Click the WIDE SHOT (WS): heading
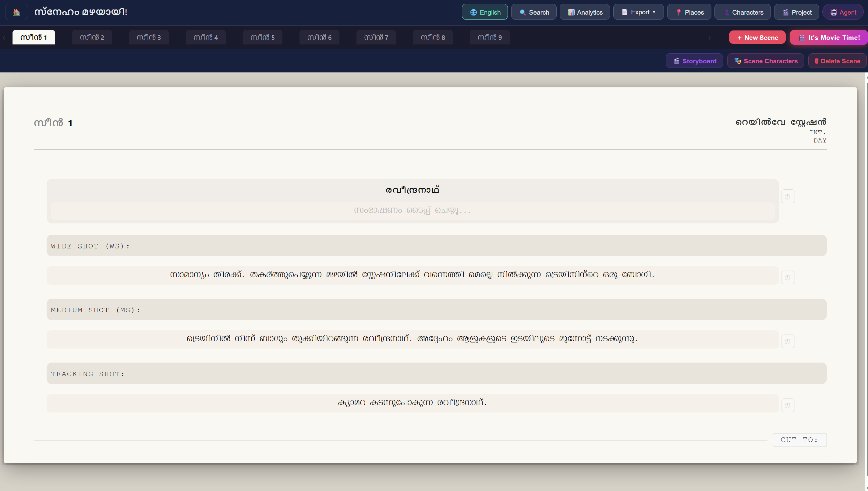 coord(436,246)
